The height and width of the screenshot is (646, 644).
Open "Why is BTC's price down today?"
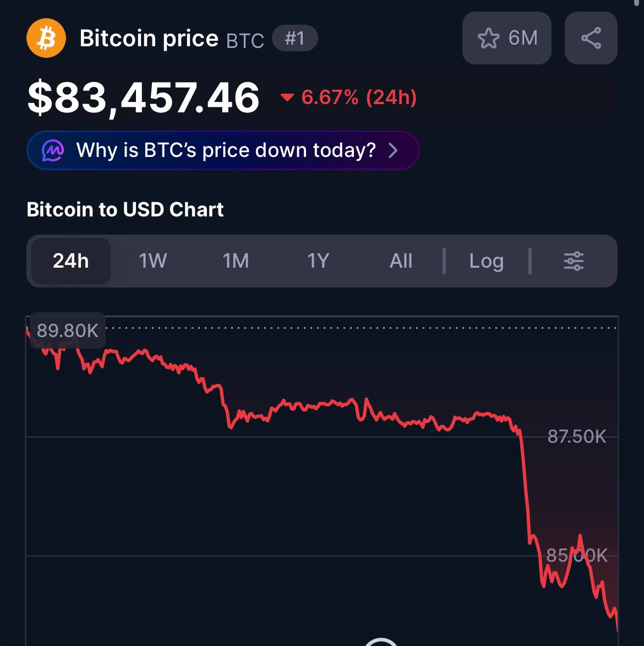point(226,150)
